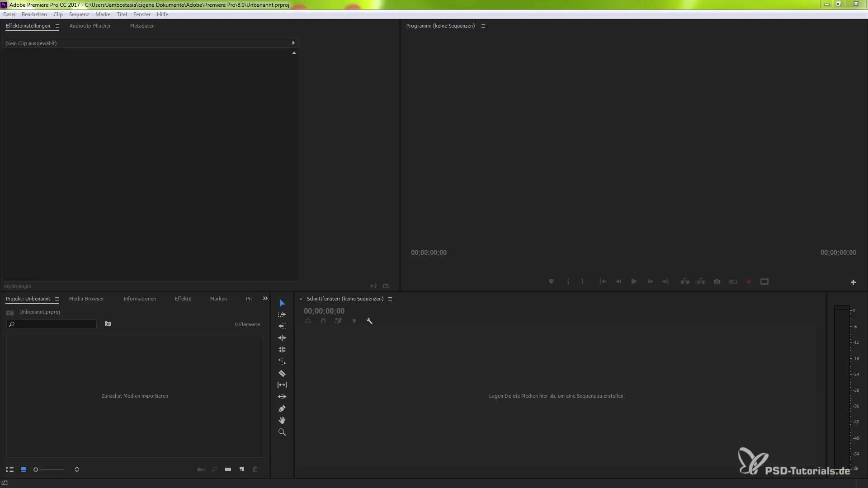This screenshot has width=868, height=488.
Task: Toggle safe margins frame icon
Action: (x=764, y=282)
